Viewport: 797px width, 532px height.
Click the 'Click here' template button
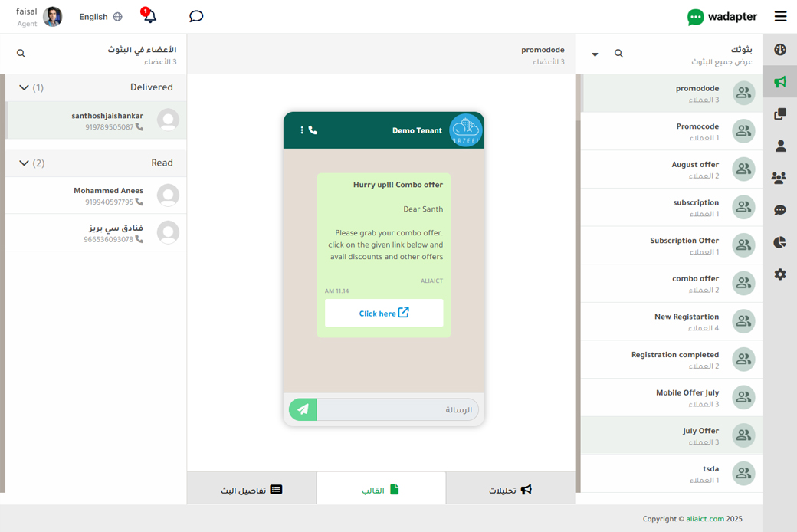click(384, 313)
